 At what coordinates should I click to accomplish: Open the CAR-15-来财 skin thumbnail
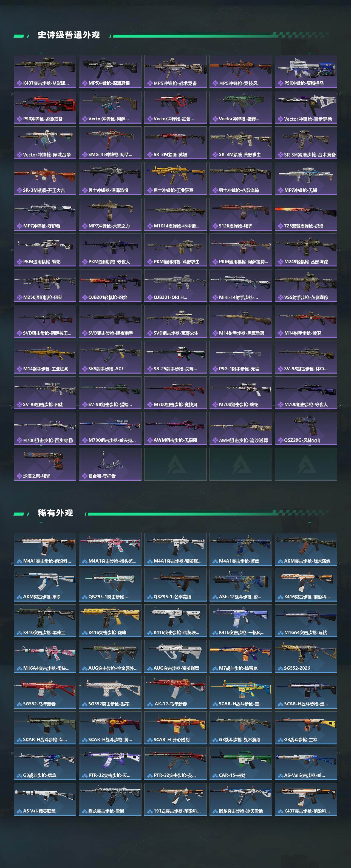coord(240,764)
